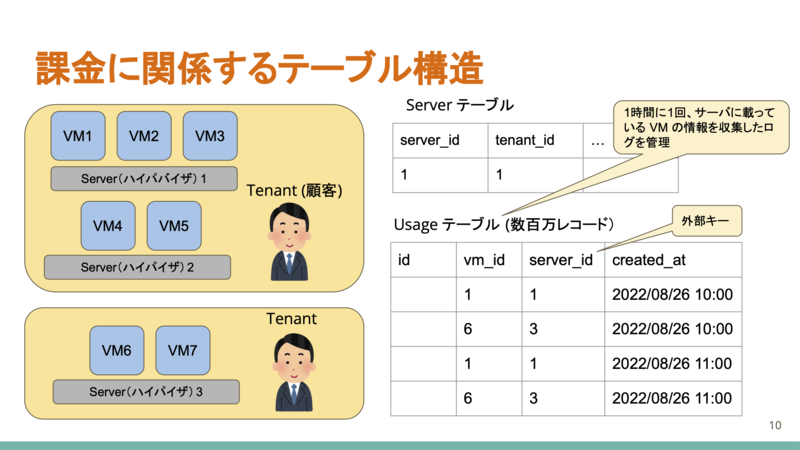Click the Server(ハイパイザ) 3 bar
The width and height of the screenshot is (800, 450).
(146, 392)
